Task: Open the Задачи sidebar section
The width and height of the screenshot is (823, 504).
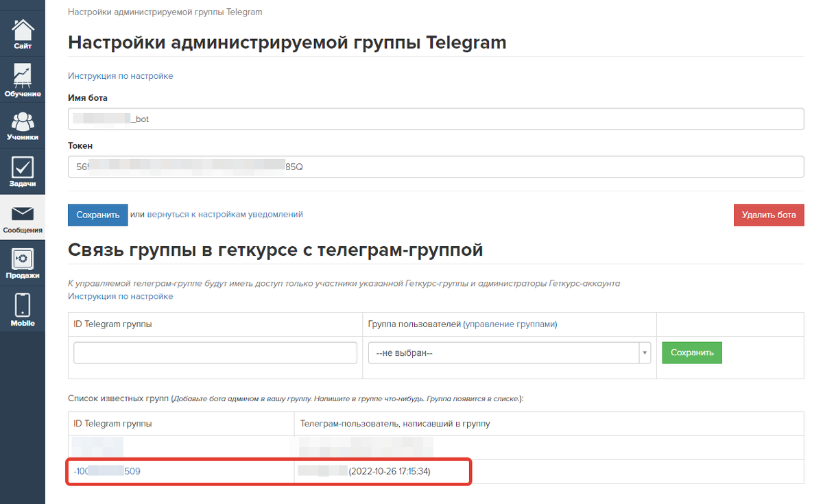Action: tap(23, 171)
